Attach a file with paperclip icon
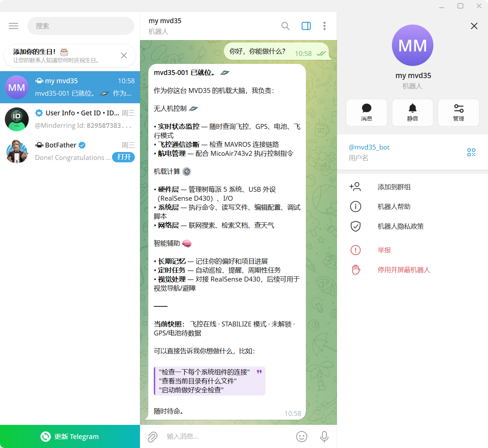 click(152, 437)
